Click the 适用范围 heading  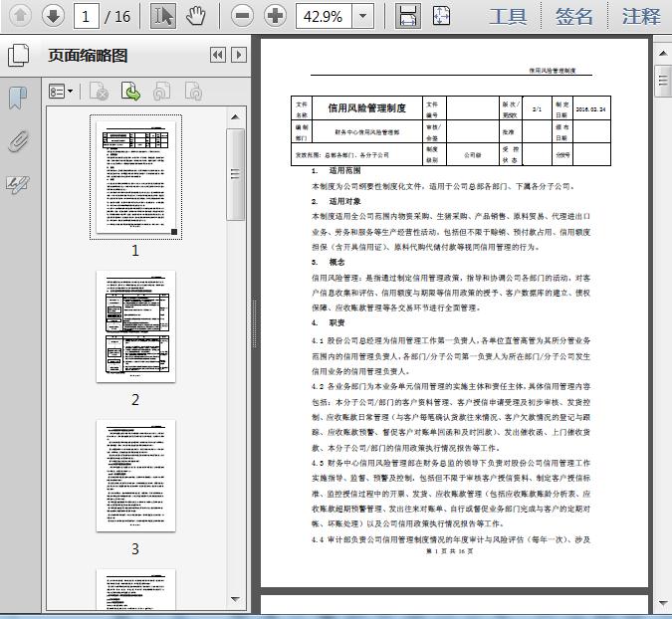345,170
